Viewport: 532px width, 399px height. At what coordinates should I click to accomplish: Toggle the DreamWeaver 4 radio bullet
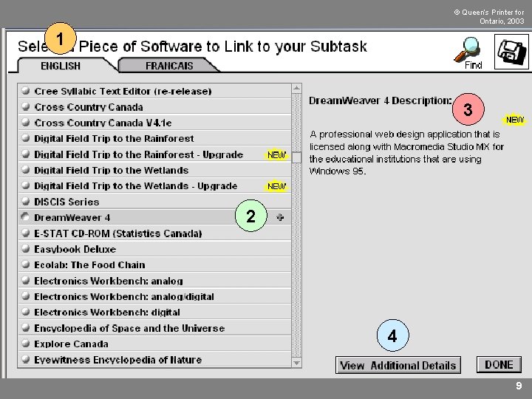(25, 217)
